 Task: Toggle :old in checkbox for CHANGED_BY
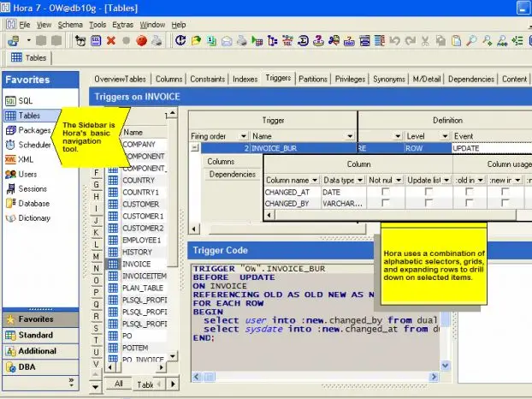coord(470,203)
